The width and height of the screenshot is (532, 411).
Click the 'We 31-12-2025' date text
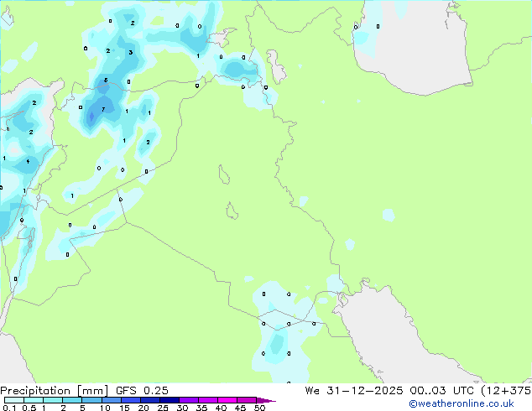click(x=354, y=390)
